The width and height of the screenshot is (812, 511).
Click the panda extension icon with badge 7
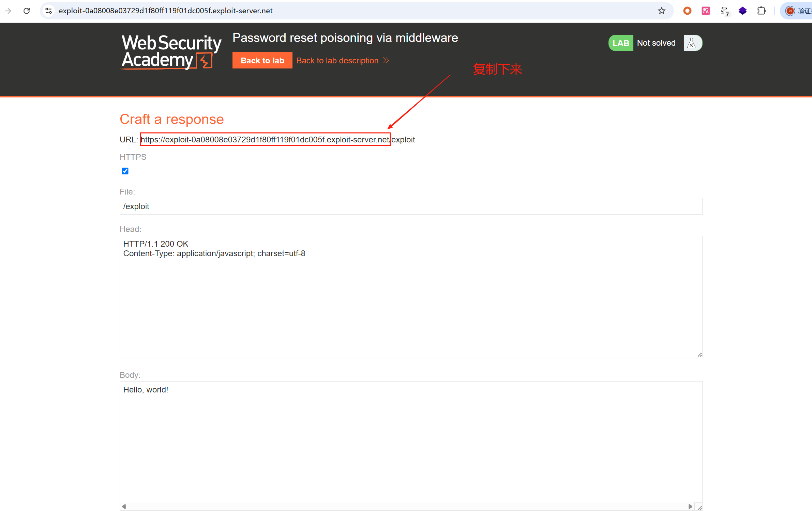(724, 11)
